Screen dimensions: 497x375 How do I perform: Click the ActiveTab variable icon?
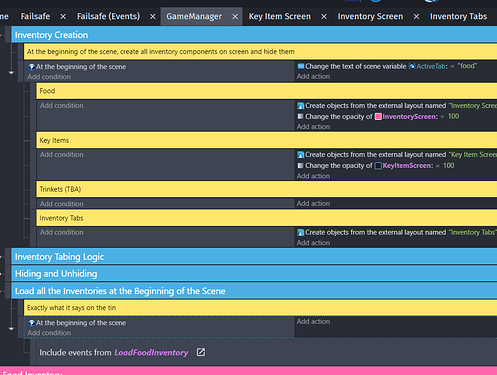pyautogui.click(x=412, y=66)
